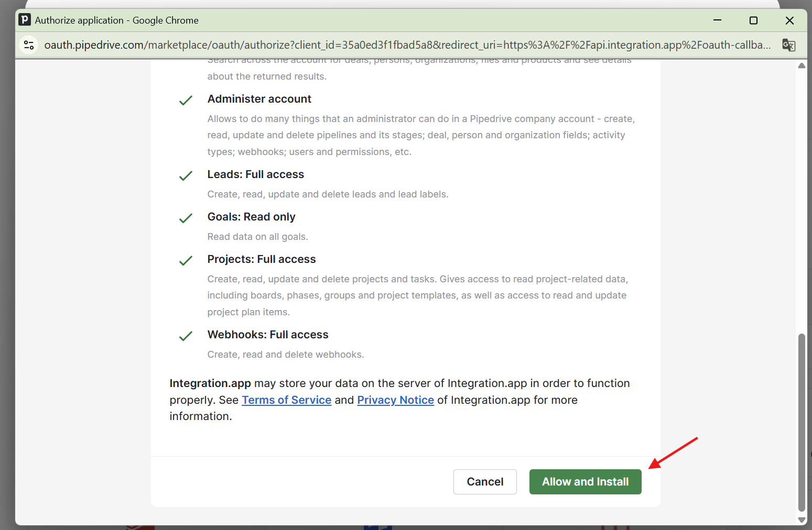The width and height of the screenshot is (812, 530).
Task: Minimize the Authorize application window
Action: point(717,20)
